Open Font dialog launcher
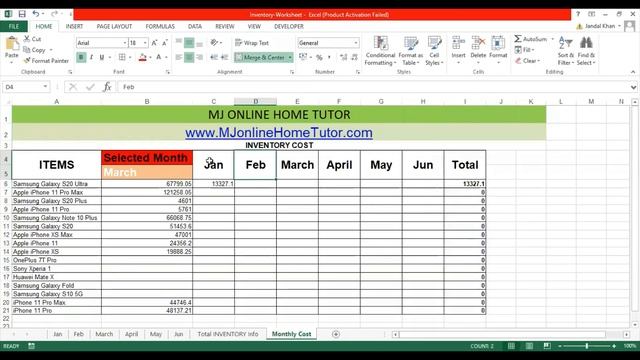Viewport: 640px width, 360px height. click(x=167, y=72)
